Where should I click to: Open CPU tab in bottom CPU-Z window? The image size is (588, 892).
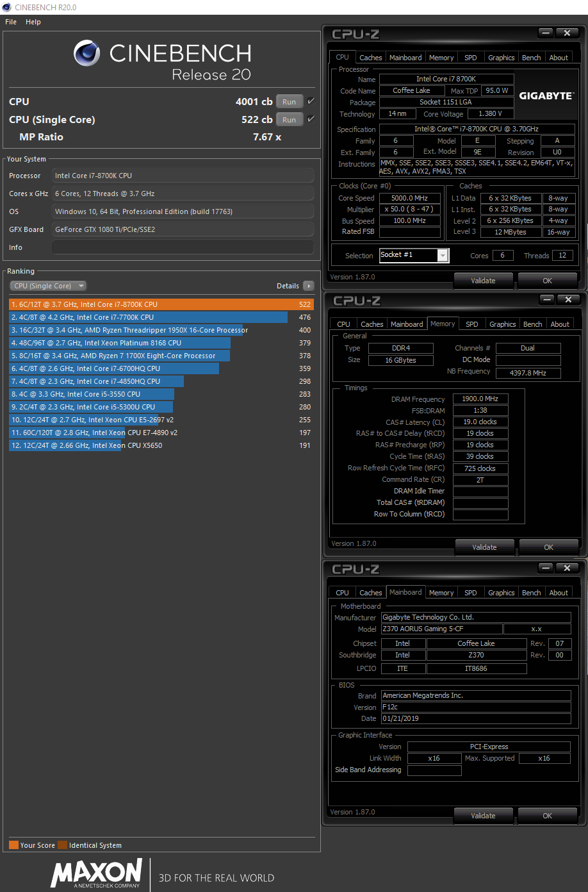[x=342, y=593]
